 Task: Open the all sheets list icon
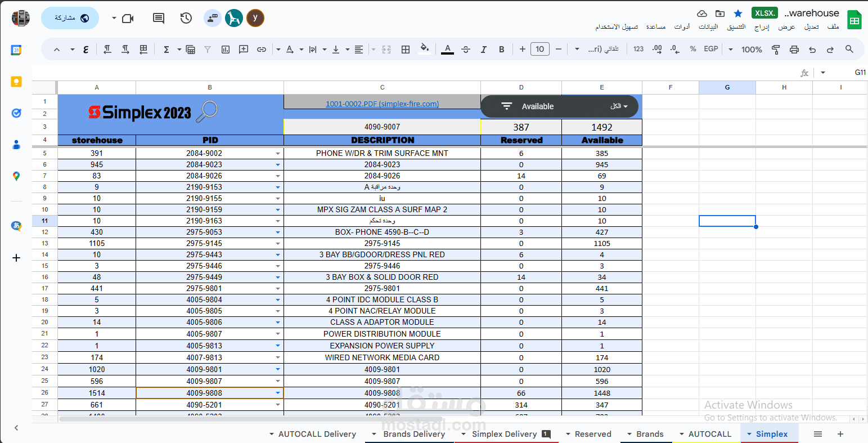[x=818, y=434]
